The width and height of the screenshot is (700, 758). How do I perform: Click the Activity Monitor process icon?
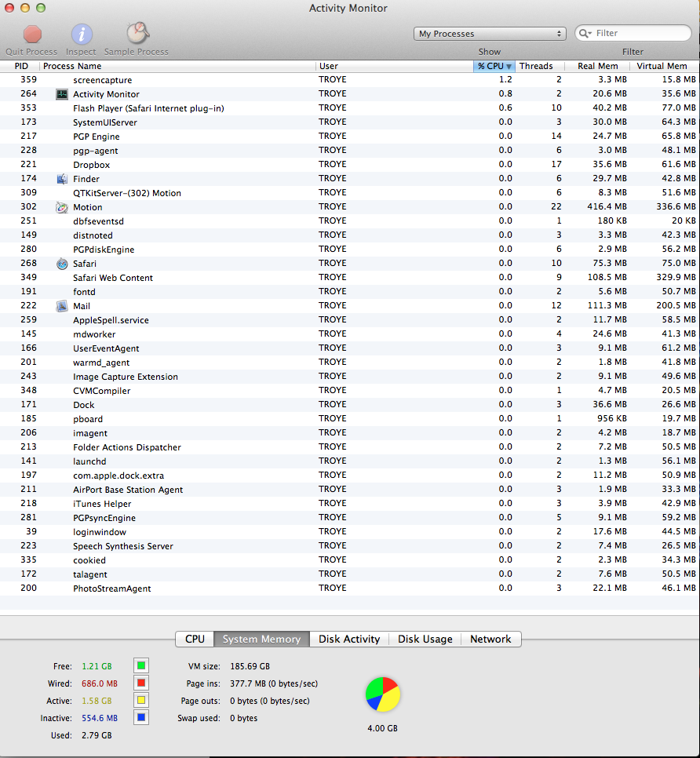62,94
